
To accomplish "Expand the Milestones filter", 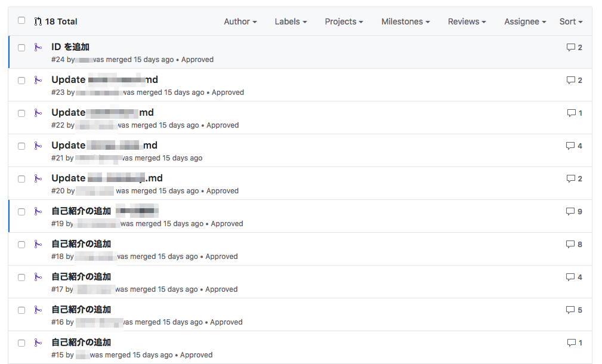I will pyautogui.click(x=406, y=21).
